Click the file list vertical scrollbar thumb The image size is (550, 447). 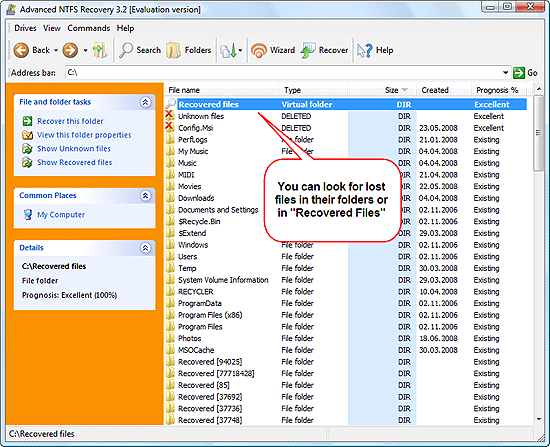pos(538,132)
